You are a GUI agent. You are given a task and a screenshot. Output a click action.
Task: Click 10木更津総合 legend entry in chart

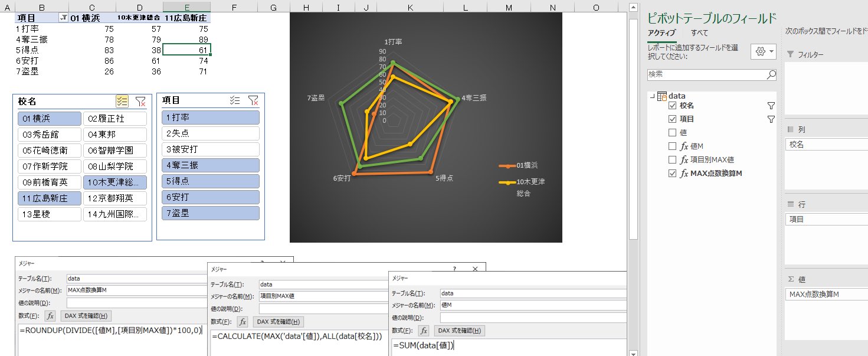(x=522, y=187)
